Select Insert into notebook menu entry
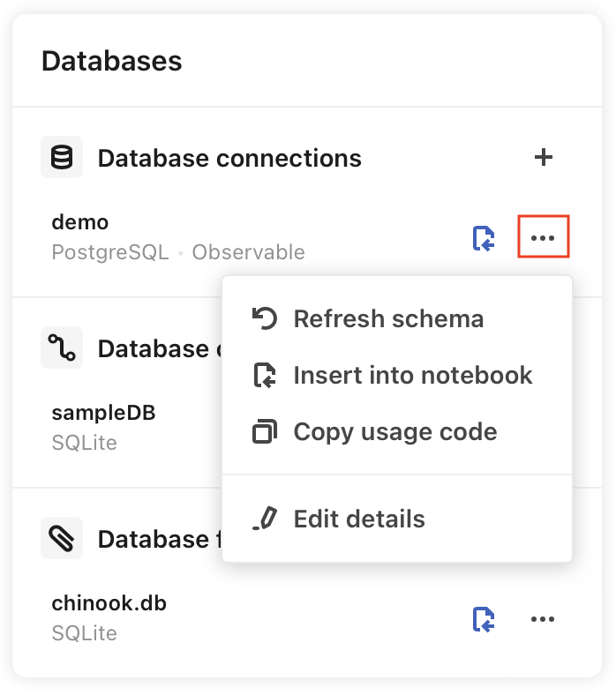Viewport: 616px width, 695px height. 397,375
